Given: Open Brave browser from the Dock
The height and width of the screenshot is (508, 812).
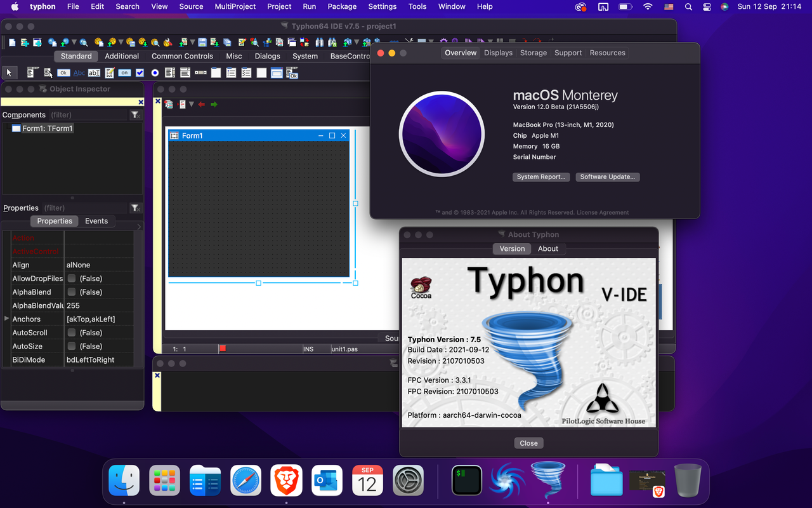Looking at the screenshot, I should point(286,480).
